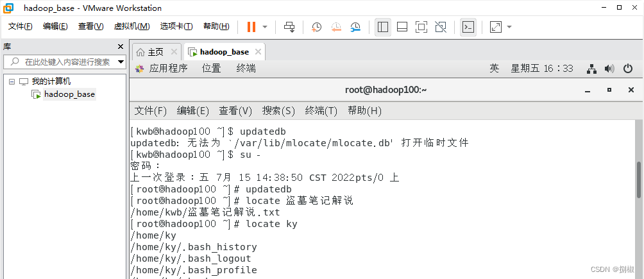Click the /home/ky/.bash_logout output line
Screen dimensions: 644x279
[x=191, y=258]
